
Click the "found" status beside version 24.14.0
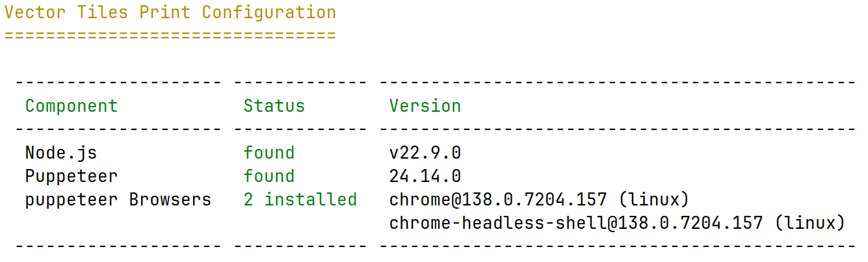269,176
